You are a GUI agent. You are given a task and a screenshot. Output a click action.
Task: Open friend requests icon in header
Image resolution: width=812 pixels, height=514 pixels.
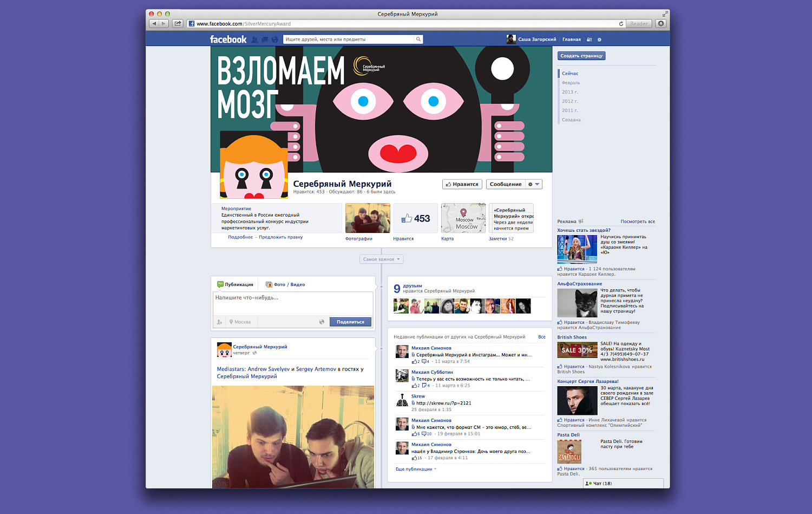(255, 40)
